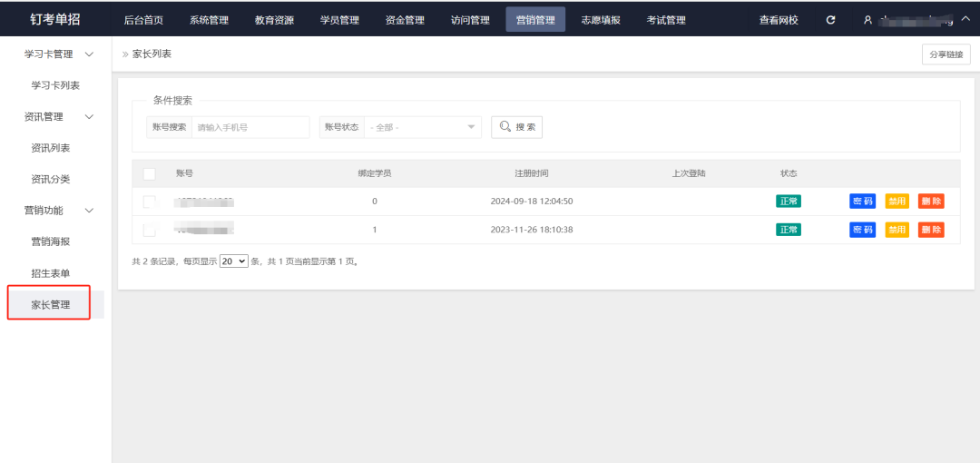This screenshot has width=980, height=463.
Task: Toggle the select-all checkbox in header
Action: 150,173
